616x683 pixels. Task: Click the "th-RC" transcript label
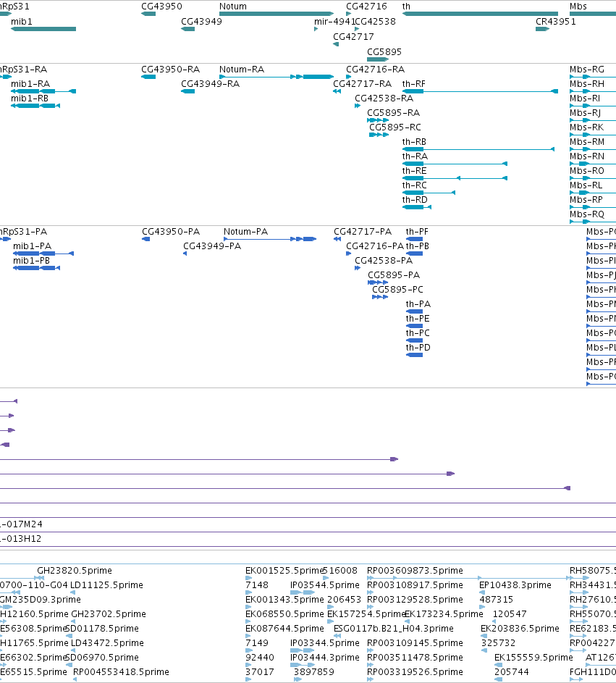coord(415,185)
